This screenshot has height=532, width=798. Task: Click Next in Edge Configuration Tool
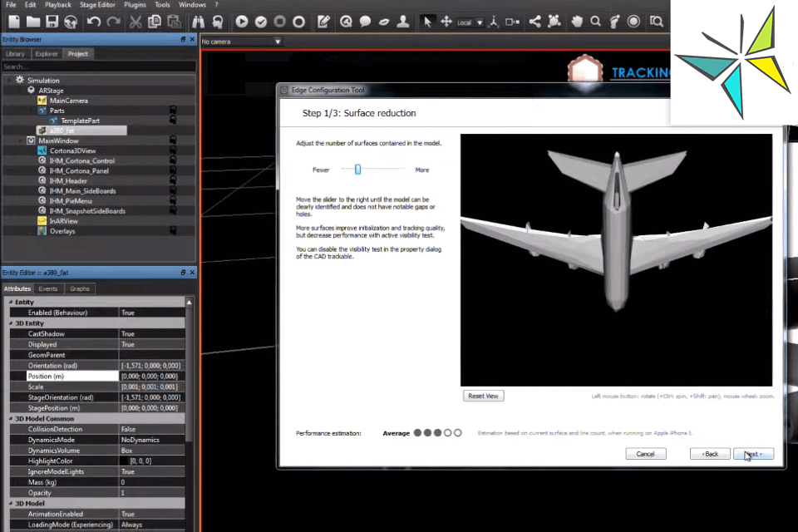click(754, 454)
